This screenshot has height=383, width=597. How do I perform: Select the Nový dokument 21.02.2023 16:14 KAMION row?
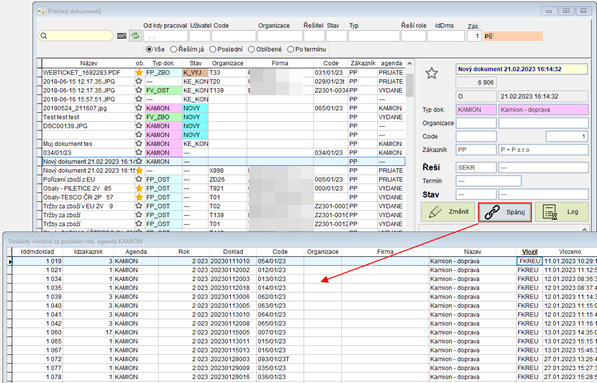(223, 161)
